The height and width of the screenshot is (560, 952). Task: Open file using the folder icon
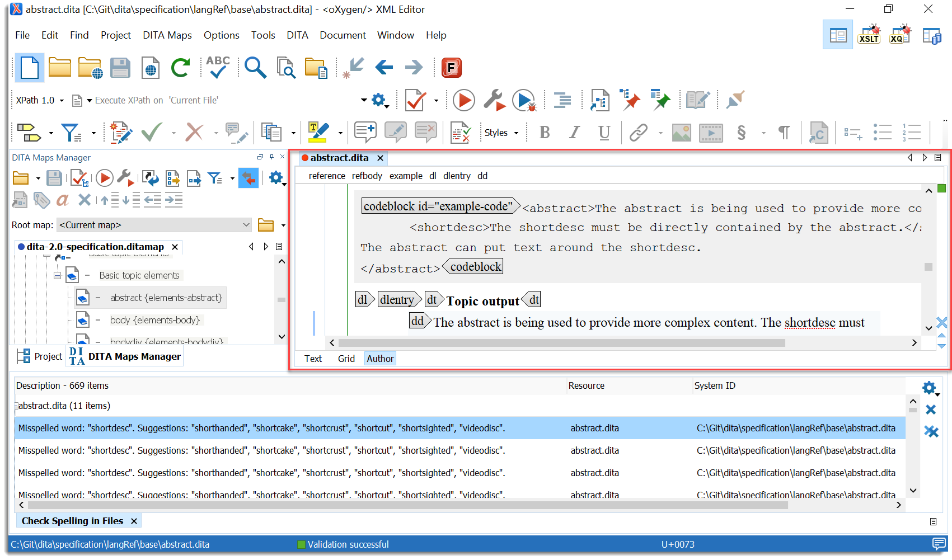(x=60, y=68)
